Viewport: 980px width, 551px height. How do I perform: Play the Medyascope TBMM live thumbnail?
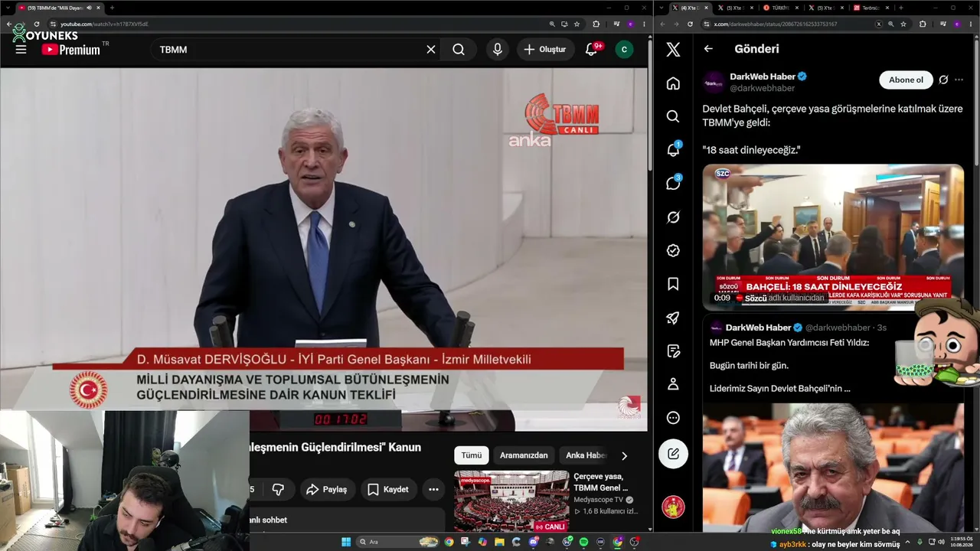511,501
